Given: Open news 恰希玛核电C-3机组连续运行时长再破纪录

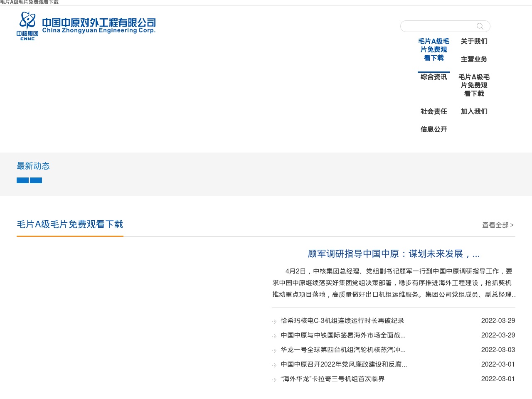Looking at the screenshot, I should click(342, 320).
